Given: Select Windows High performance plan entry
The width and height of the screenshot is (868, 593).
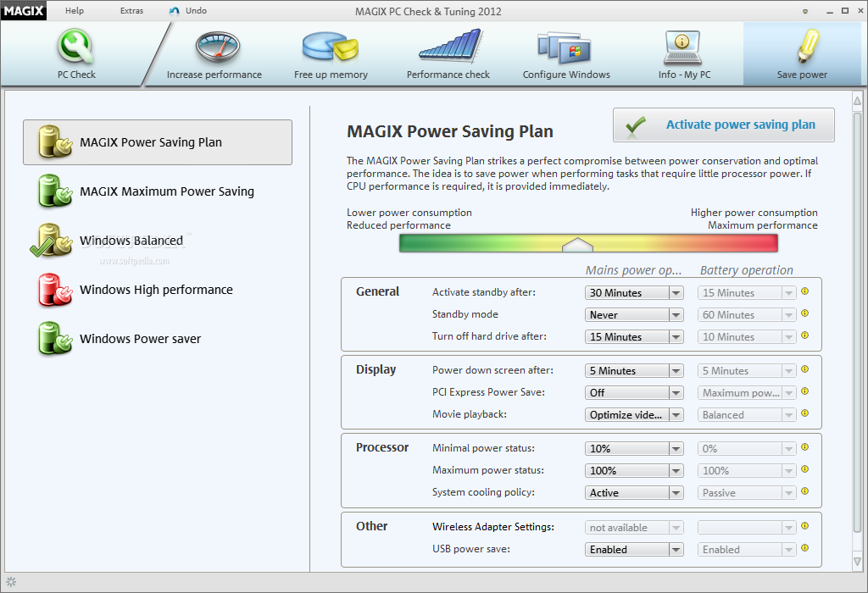Looking at the screenshot, I should [x=158, y=290].
